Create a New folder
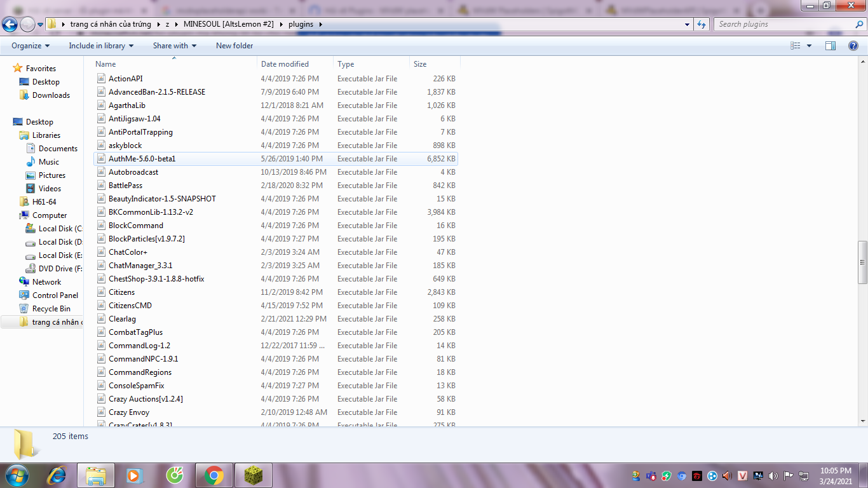 pyautogui.click(x=234, y=46)
